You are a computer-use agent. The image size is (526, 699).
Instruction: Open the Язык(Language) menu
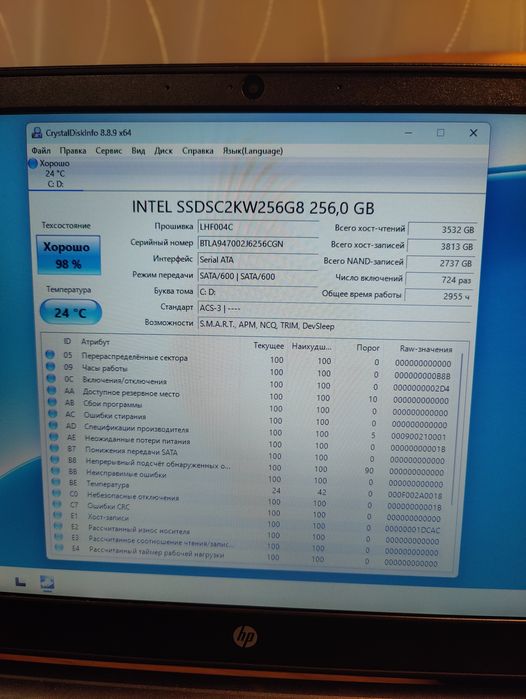(253, 151)
